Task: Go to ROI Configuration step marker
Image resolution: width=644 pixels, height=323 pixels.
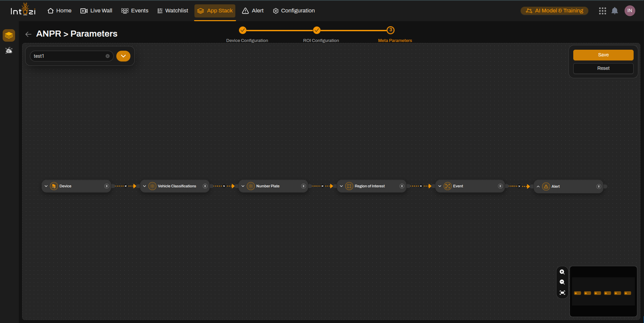Action: point(317,30)
